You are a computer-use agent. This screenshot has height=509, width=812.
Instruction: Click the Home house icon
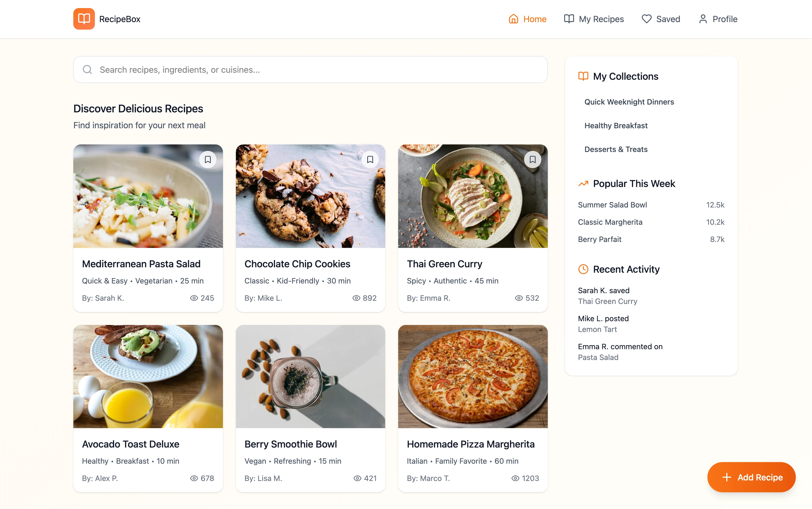(x=513, y=19)
